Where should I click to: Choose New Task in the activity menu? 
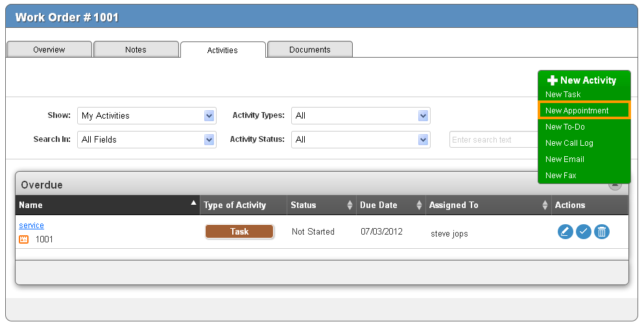point(563,95)
